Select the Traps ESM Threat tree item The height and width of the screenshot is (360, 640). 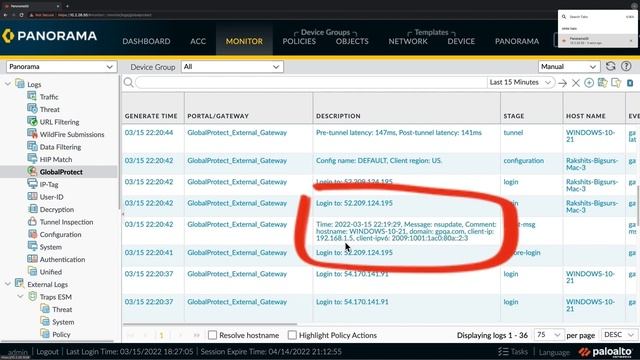62,309
